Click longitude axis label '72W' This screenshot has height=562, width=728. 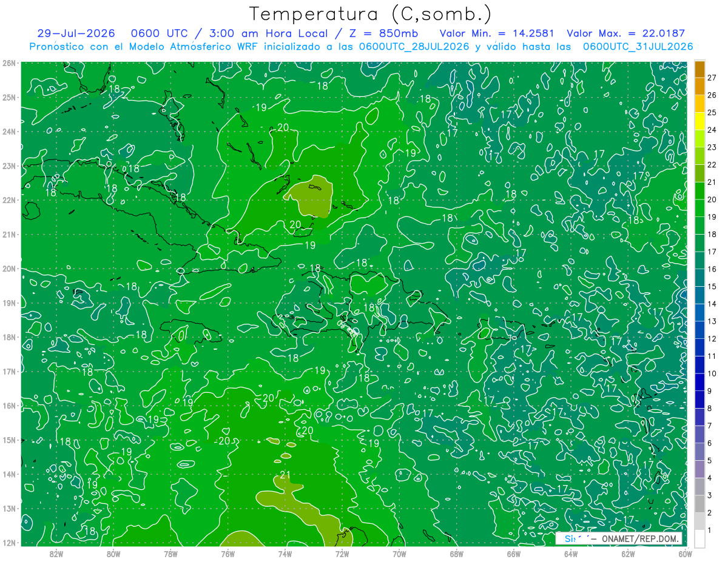pos(342,554)
